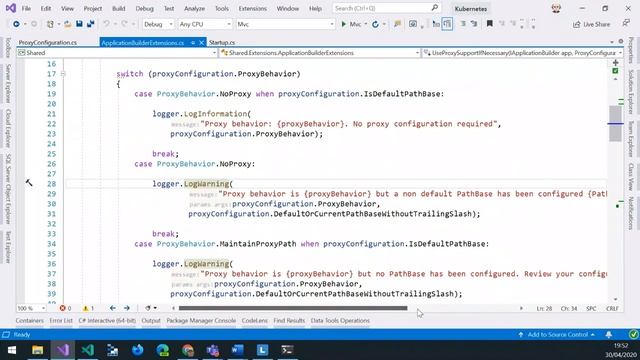This screenshot has height=360, width=640.
Task: Collapse the switch block at line 17
Action: [x=63, y=74]
